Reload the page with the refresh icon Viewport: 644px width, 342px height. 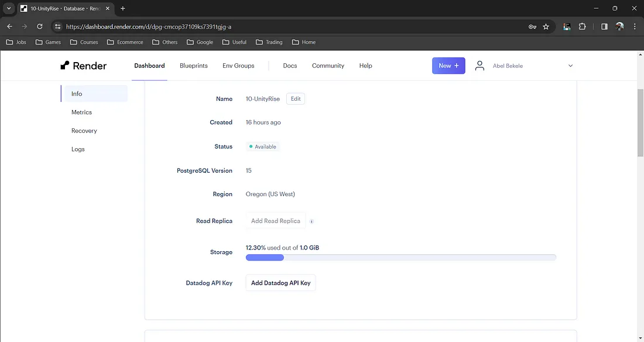pos(39,26)
